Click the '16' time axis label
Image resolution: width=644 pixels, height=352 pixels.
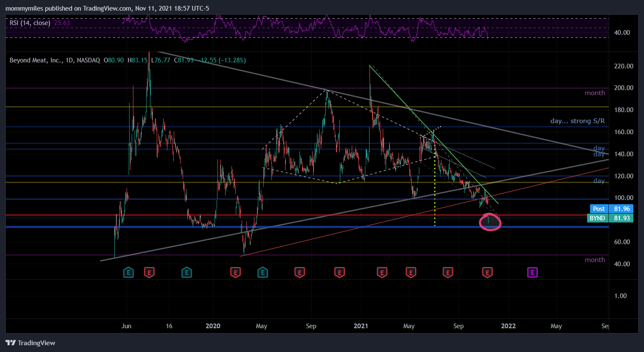[169, 326]
